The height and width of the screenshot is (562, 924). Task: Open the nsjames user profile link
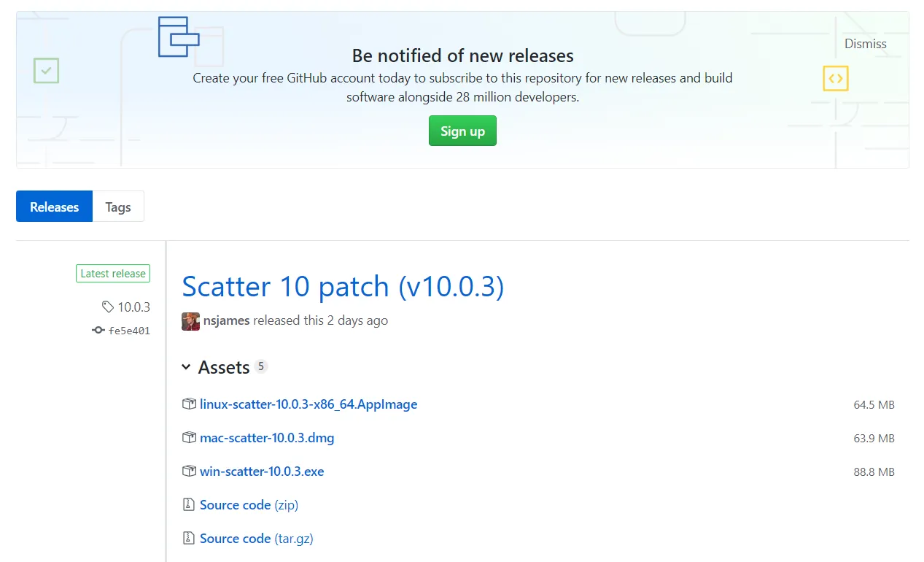[x=227, y=320]
